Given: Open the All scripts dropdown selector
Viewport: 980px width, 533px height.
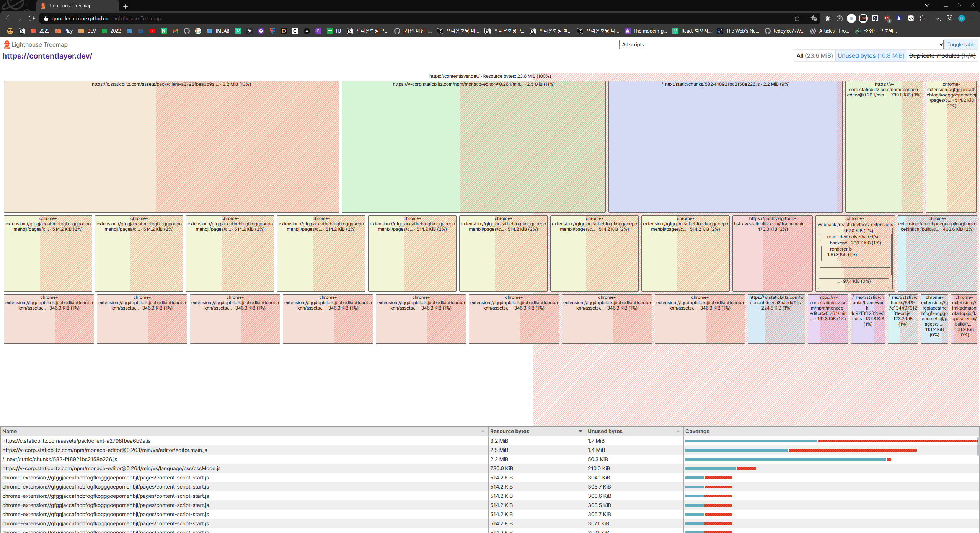Looking at the screenshot, I should [781, 45].
